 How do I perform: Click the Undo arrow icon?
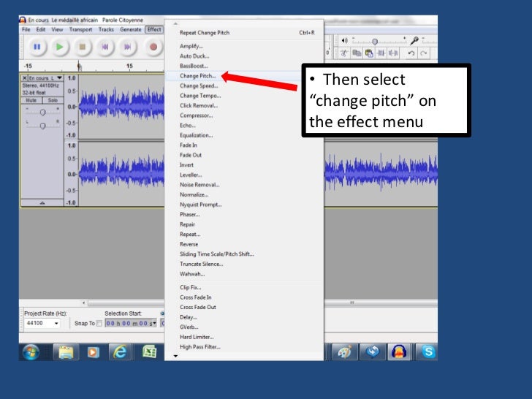coord(411,53)
